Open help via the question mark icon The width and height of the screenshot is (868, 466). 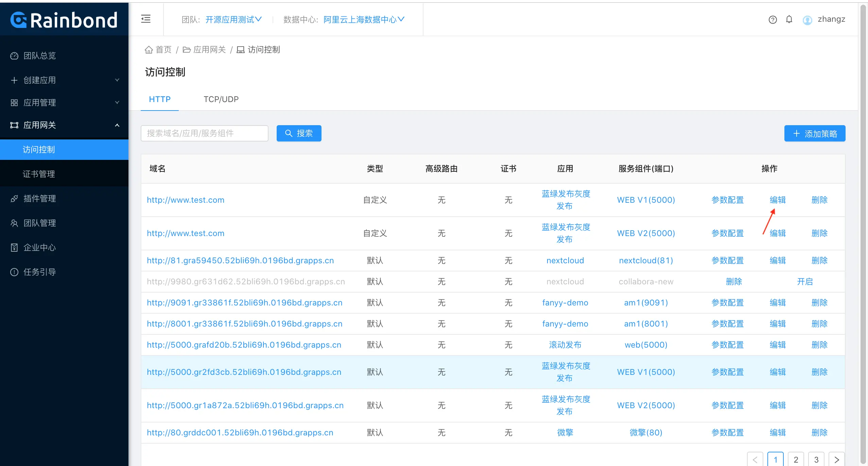(x=772, y=20)
